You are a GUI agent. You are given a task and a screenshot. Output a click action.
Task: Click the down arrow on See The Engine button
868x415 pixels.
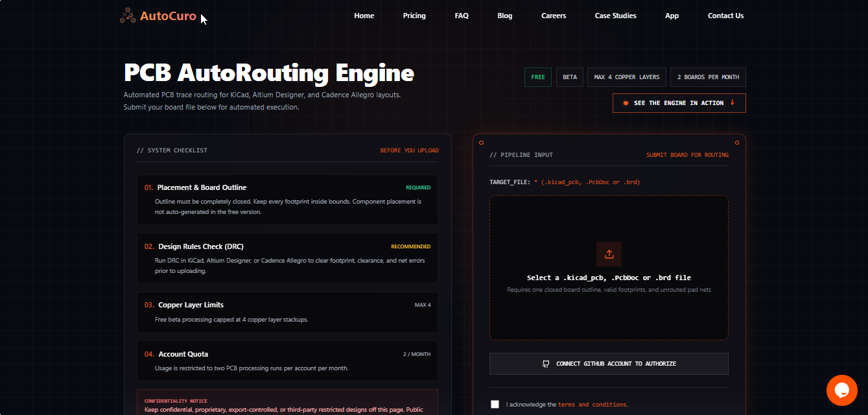(733, 102)
